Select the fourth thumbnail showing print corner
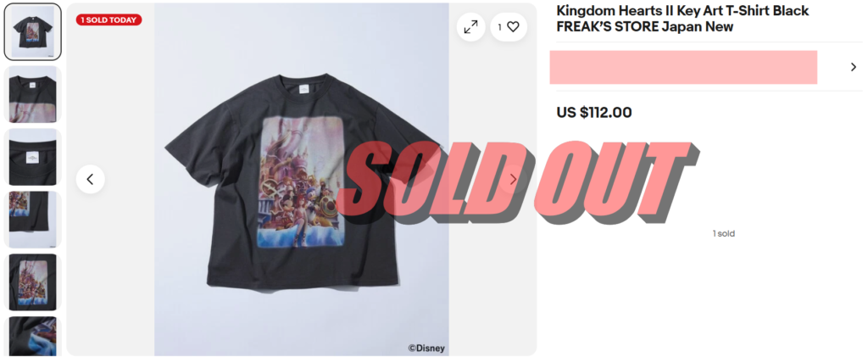 click(33, 220)
